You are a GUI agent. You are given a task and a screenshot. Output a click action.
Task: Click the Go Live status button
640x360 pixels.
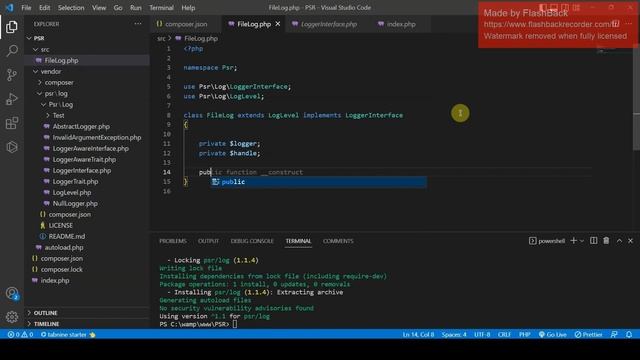pyautogui.click(x=552, y=334)
